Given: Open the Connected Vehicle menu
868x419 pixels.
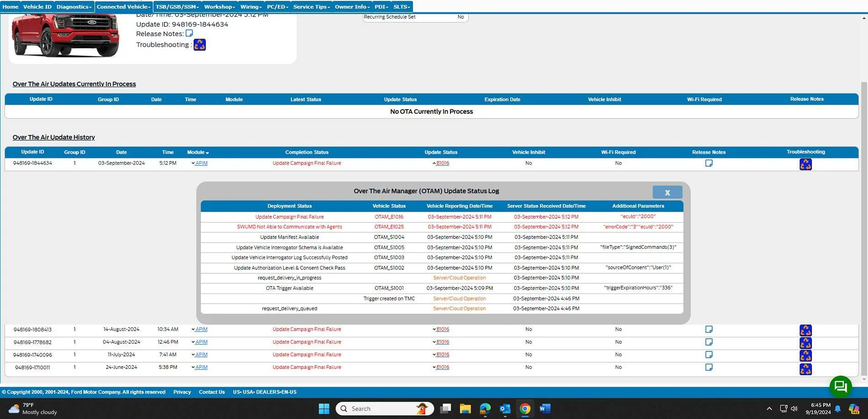Looking at the screenshot, I should tap(123, 7).
